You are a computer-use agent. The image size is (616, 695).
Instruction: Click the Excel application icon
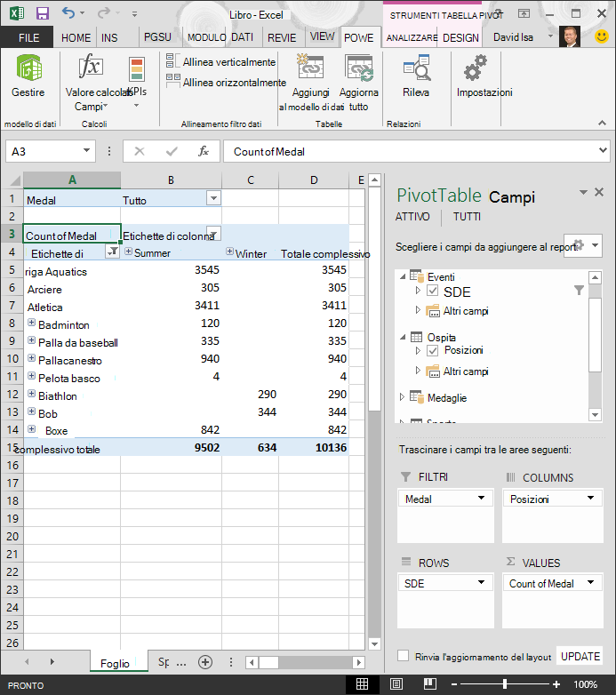pos(17,13)
